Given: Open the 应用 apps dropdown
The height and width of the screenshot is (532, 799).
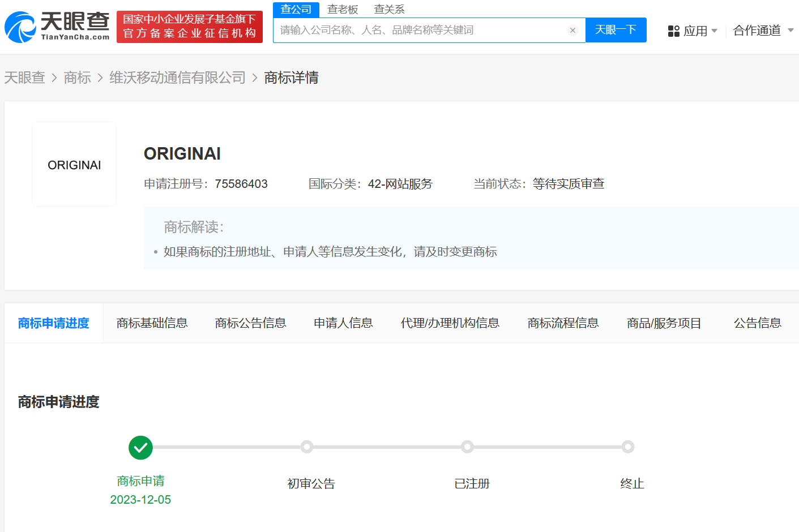Looking at the screenshot, I should coord(693,31).
